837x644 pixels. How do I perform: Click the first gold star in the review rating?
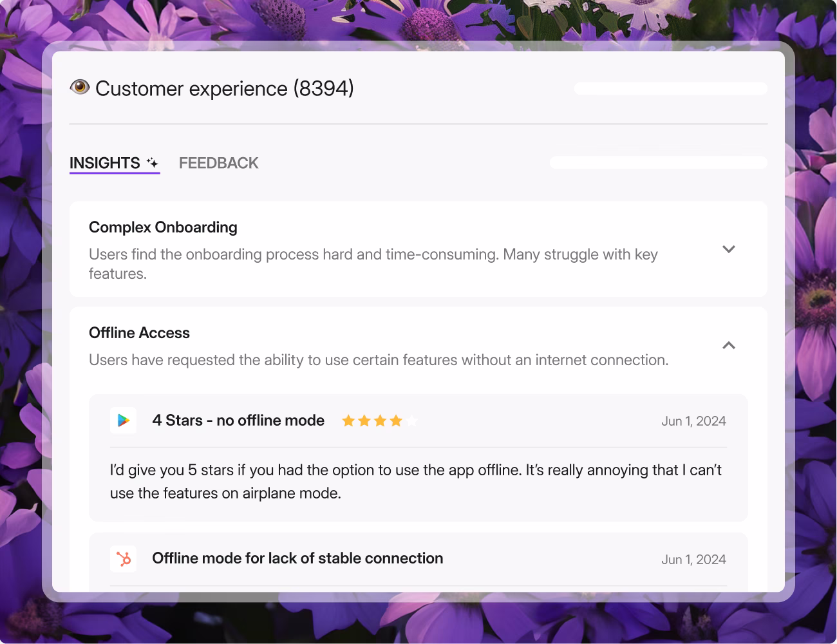pos(347,421)
